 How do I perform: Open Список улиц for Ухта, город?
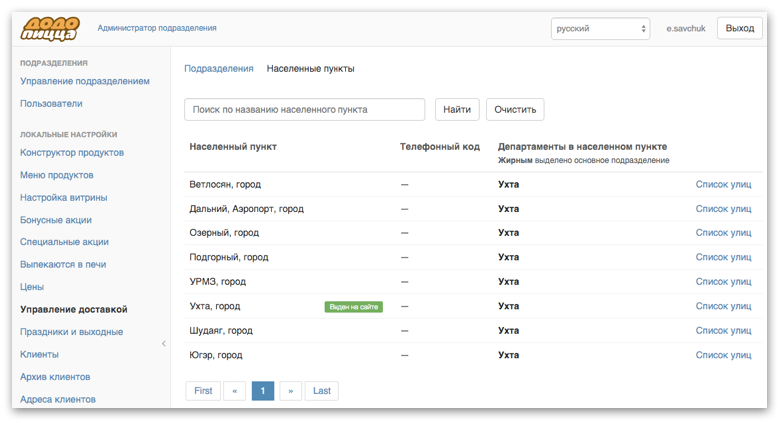723,306
